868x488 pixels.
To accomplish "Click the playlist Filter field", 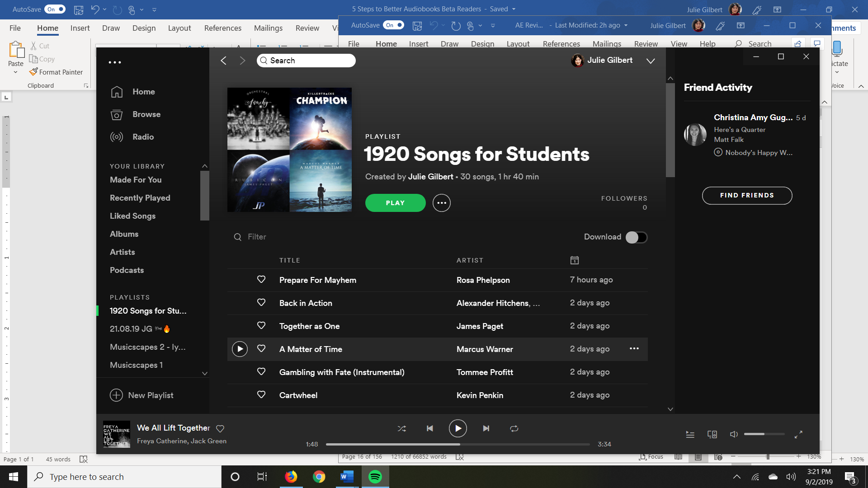I will (257, 237).
